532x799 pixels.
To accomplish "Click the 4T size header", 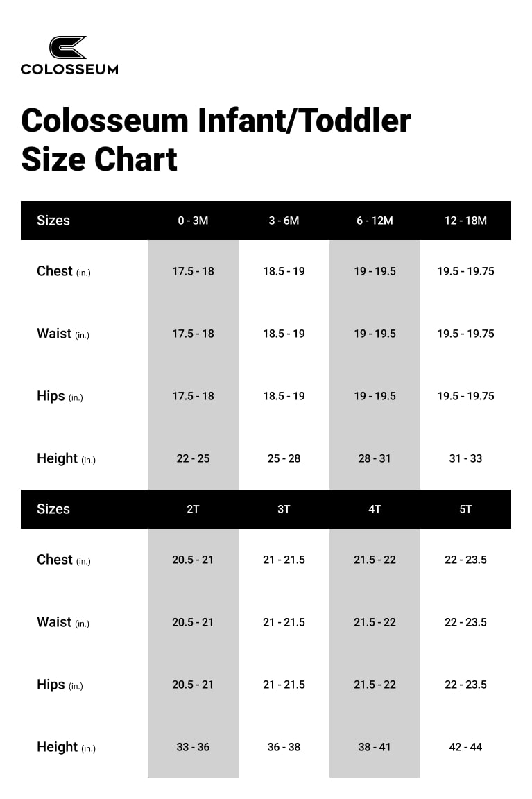I will click(x=375, y=509).
